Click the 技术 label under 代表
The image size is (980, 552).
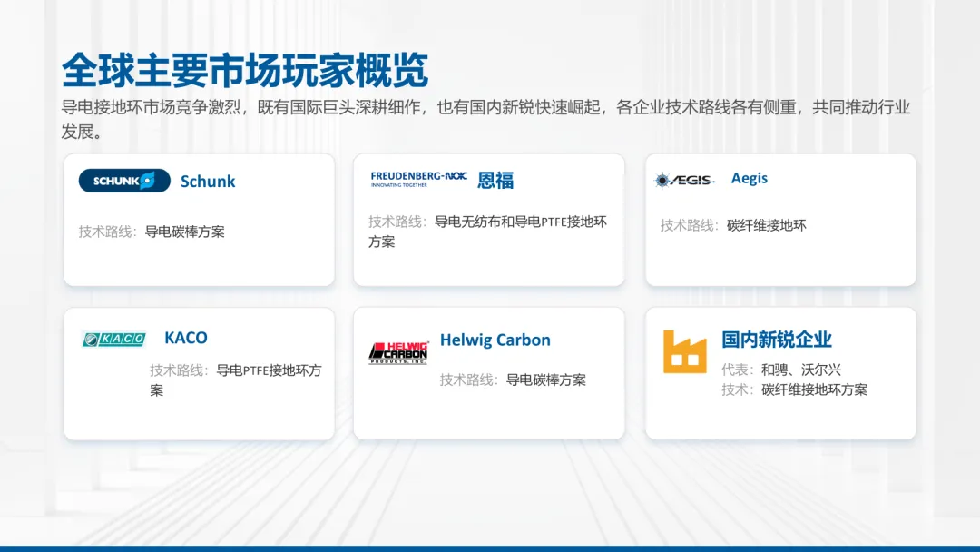click(x=737, y=390)
